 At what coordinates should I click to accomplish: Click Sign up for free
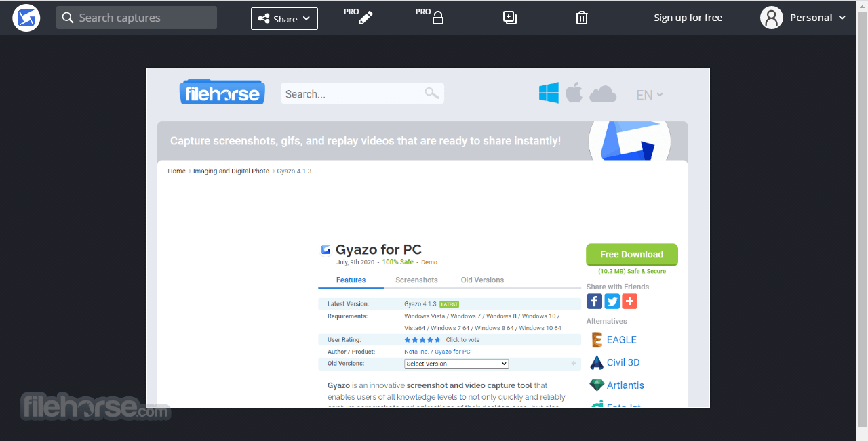coord(688,18)
